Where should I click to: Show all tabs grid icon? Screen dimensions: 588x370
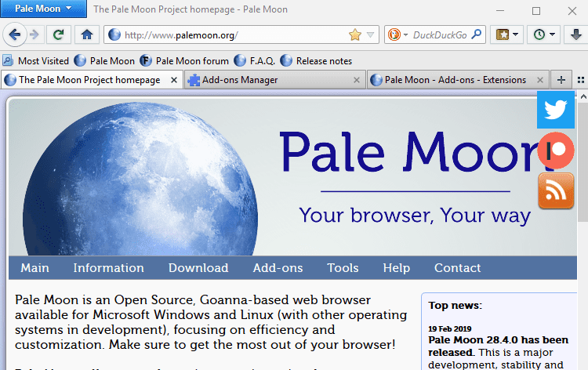[x=580, y=80]
